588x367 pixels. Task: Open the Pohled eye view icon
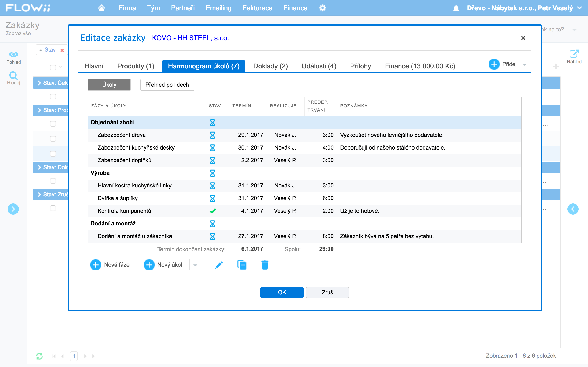point(14,55)
